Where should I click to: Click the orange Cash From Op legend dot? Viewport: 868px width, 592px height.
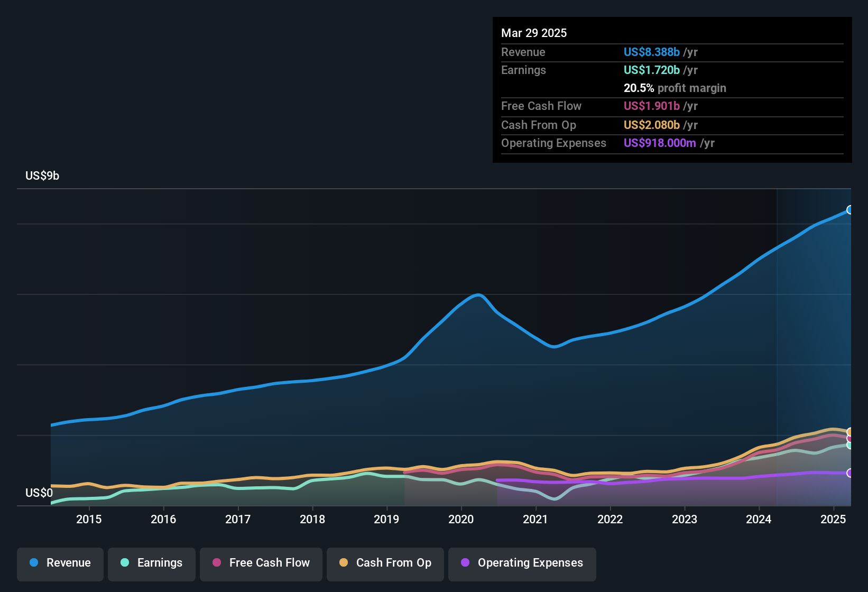click(344, 563)
